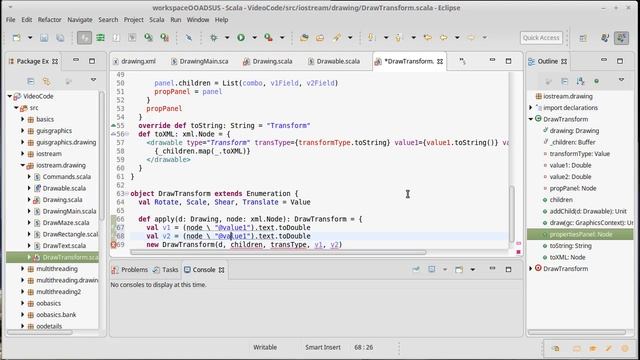Click the error marker on line 69

(114, 244)
